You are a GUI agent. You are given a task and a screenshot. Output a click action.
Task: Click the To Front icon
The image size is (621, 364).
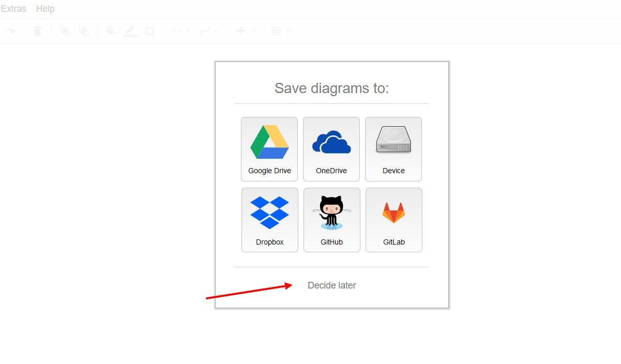click(x=65, y=32)
